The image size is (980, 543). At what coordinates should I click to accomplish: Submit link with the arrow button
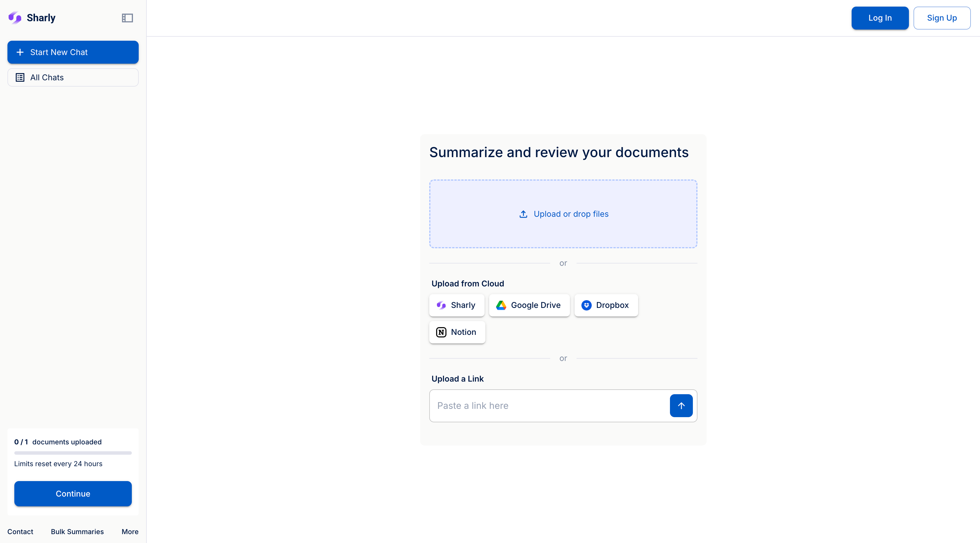(x=681, y=406)
